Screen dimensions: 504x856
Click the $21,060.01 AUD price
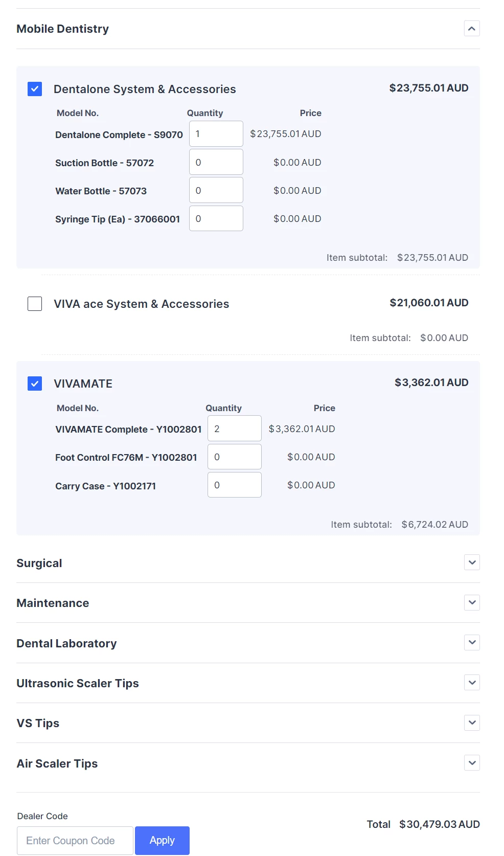click(429, 303)
